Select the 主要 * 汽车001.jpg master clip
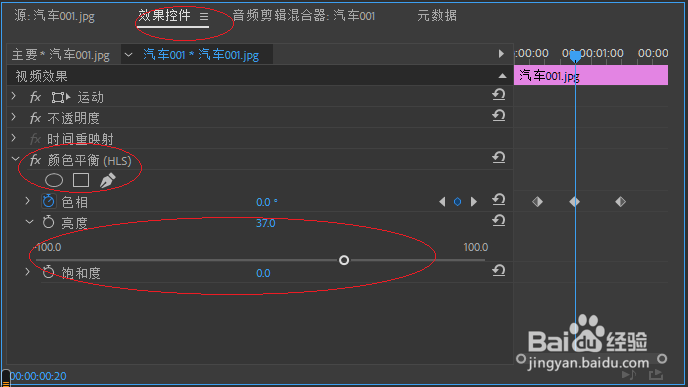Viewport: 688px width, 387px height. pos(61,55)
